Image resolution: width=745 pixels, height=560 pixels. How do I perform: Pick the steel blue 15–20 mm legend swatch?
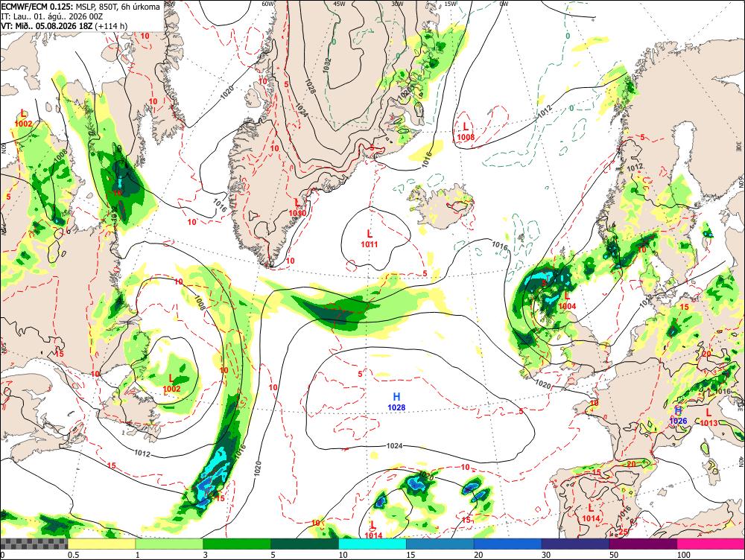coord(440,544)
